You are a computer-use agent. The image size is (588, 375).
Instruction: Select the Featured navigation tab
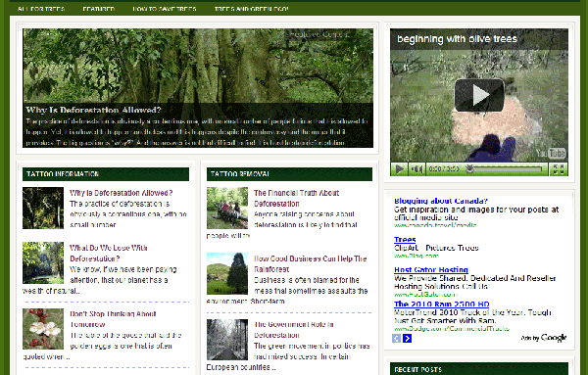(x=99, y=9)
